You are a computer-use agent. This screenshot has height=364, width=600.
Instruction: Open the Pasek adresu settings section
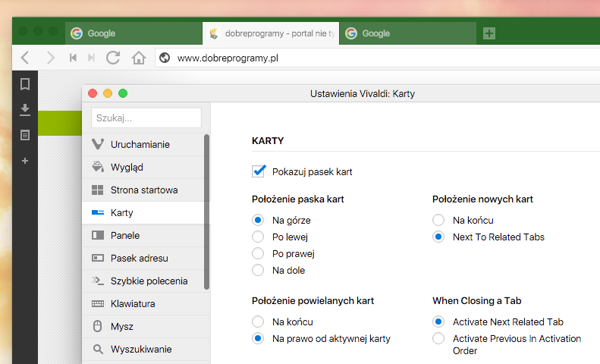139,258
